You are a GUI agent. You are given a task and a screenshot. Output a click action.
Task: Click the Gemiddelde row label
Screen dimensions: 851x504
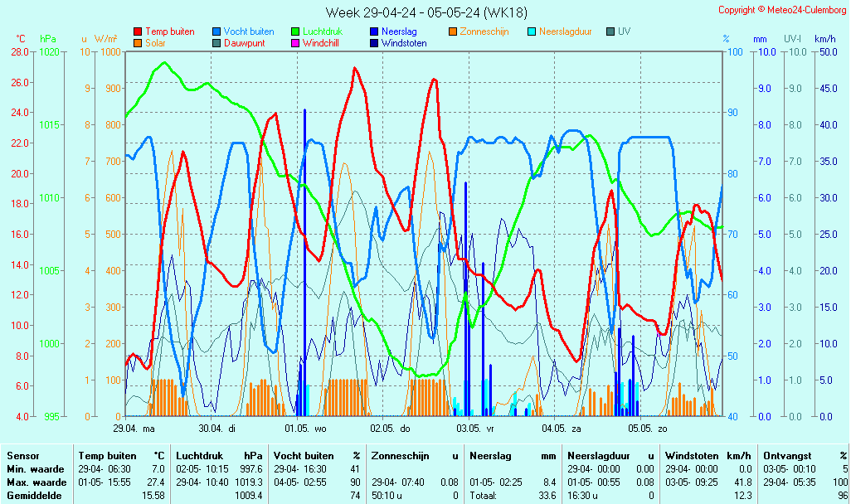33,495
